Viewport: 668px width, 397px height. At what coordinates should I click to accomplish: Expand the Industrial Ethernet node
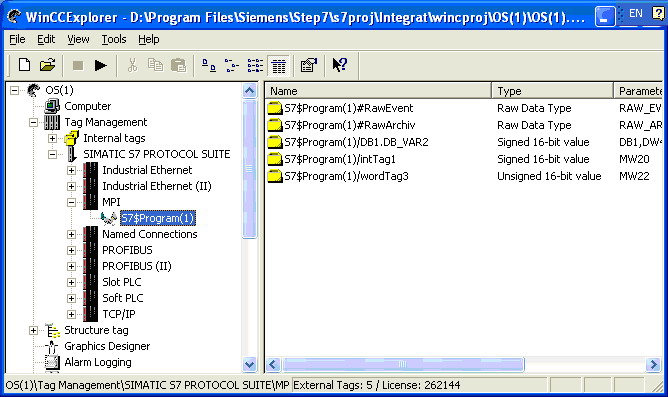click(x=72, y=170)
